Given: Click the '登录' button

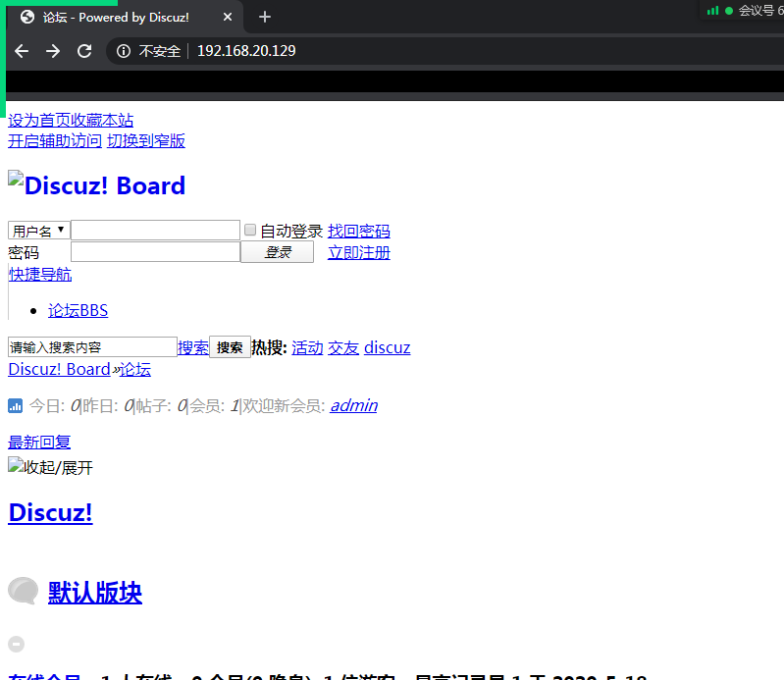Looking at the screenshot, I should click(278, 251).
